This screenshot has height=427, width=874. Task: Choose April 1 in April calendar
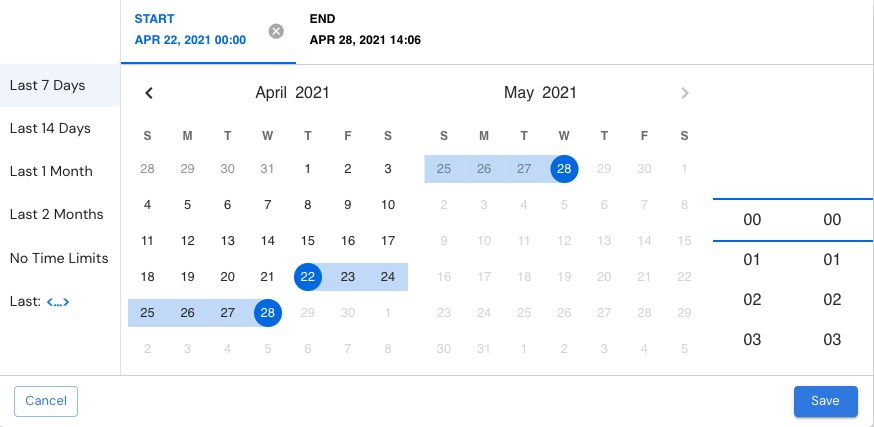point(308,168)
